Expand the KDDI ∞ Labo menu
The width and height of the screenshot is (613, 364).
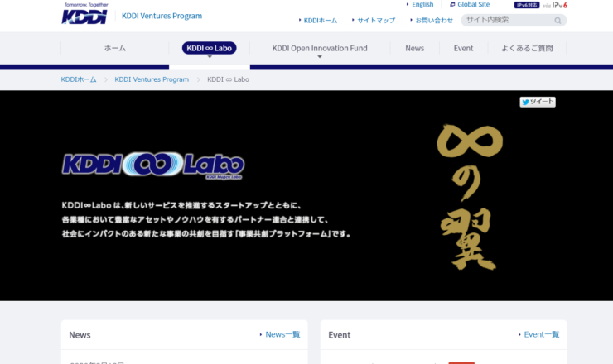pyautogui.click(x=210, y=49)
